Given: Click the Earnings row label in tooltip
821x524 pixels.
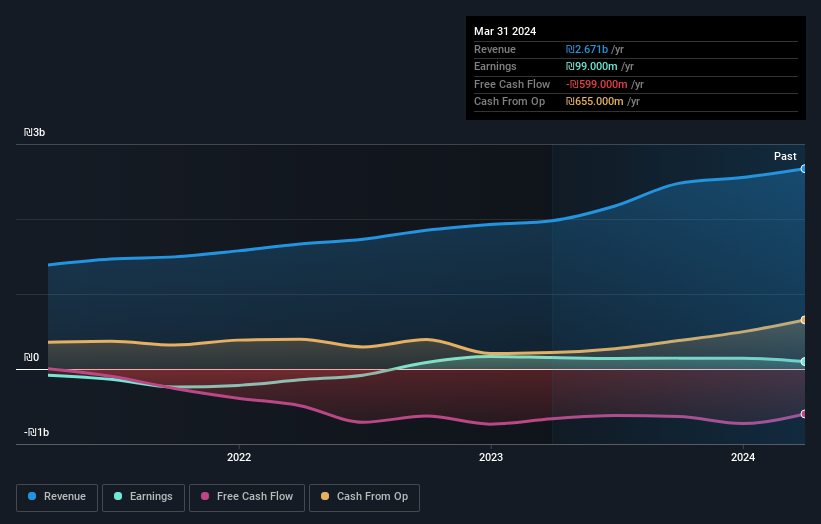Looking at the screenshot, I should (495, 66).
